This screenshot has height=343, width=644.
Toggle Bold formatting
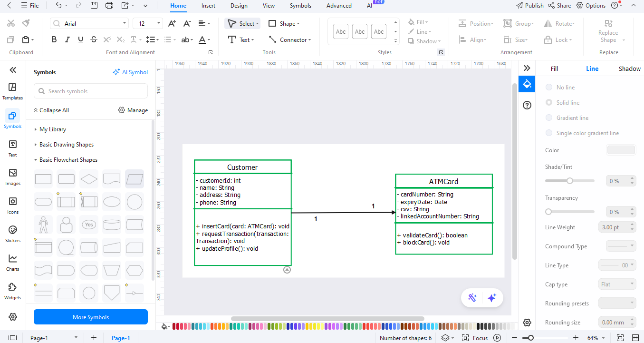coord(54,39)
